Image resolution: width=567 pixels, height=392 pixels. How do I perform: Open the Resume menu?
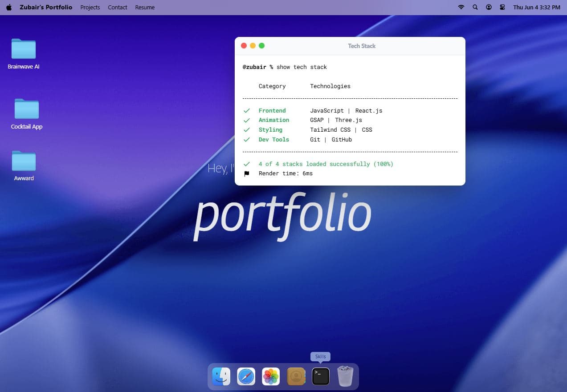click(145, 7)
